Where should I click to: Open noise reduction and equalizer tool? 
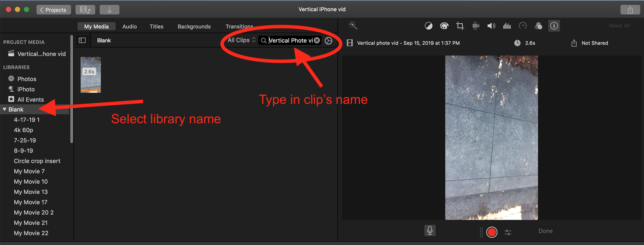pyautogui.click(x=507, y=26)
